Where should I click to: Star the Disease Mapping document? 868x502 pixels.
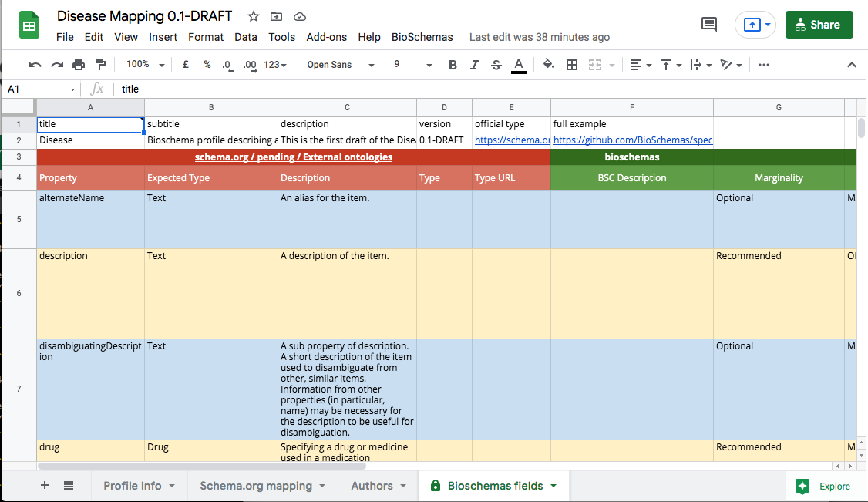click(252, 15)
